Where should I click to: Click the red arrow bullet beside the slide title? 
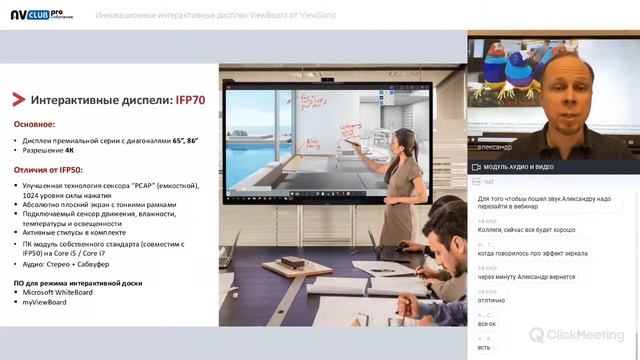(x=19, y=99)
